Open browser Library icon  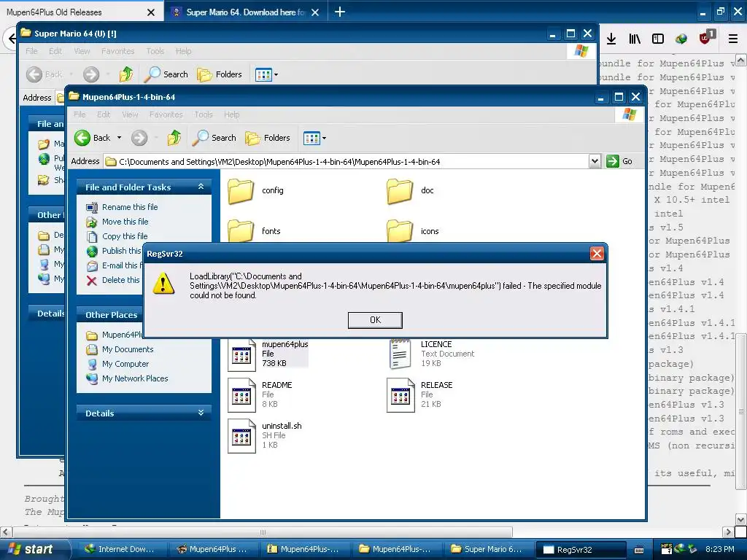pos(635,39)
